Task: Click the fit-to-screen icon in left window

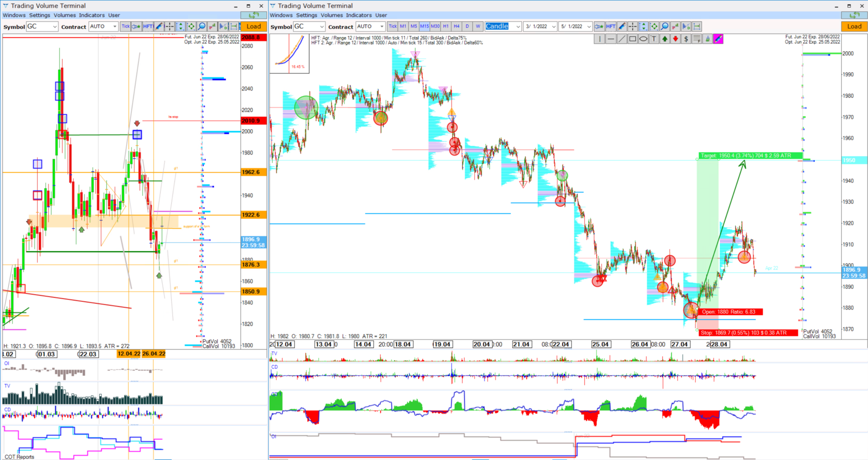Action: click(191, 26)
